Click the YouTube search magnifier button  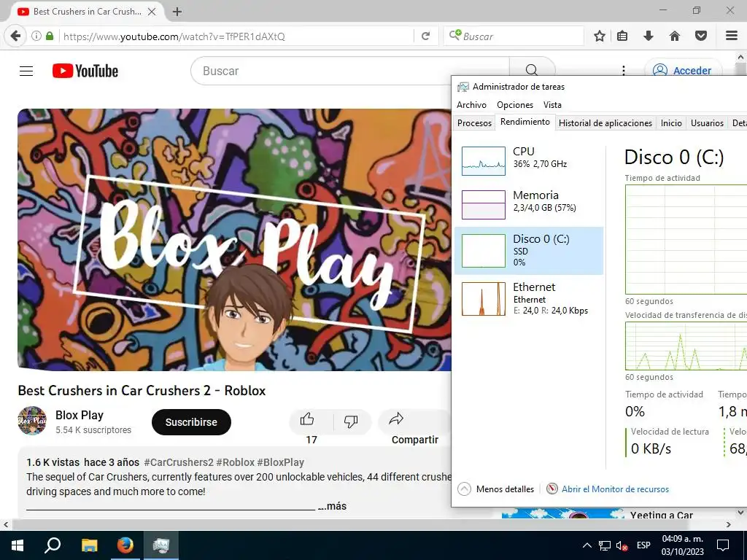point(532,71)
